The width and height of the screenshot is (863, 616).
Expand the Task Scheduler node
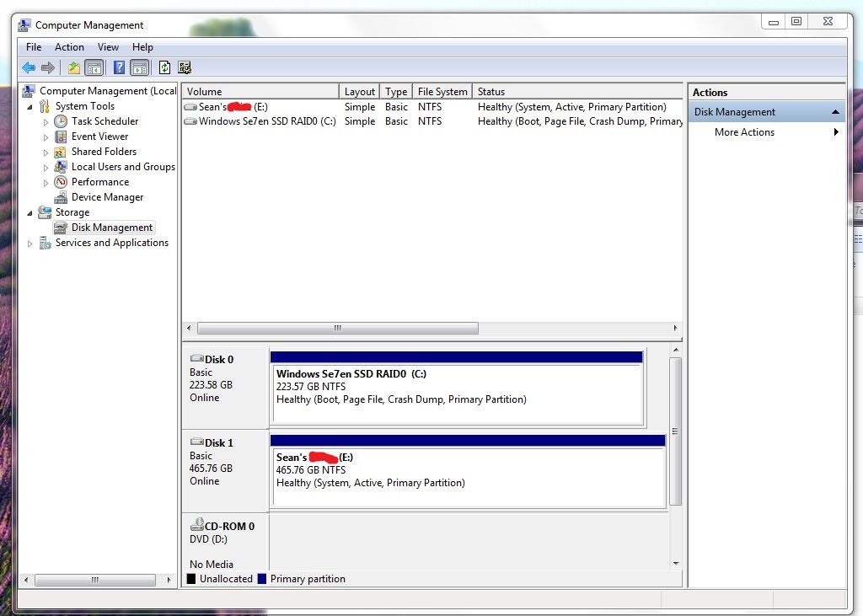pyautogui.click(x=46, y=122)
